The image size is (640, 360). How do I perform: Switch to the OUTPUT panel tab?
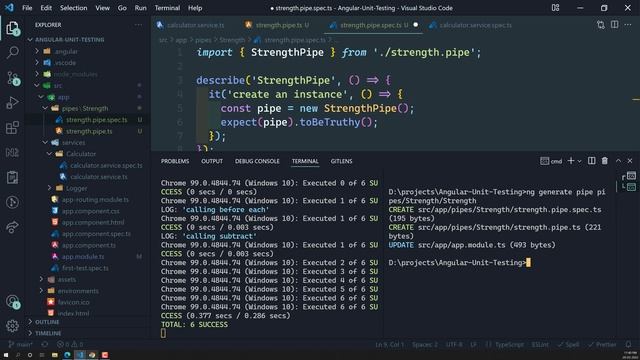(212, 161)
